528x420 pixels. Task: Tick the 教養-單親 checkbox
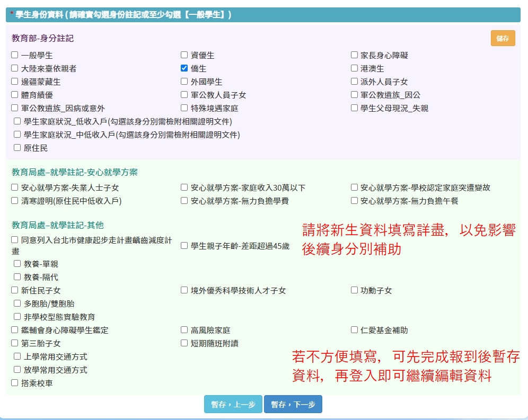pyautogui.click(x=17, y=264)
